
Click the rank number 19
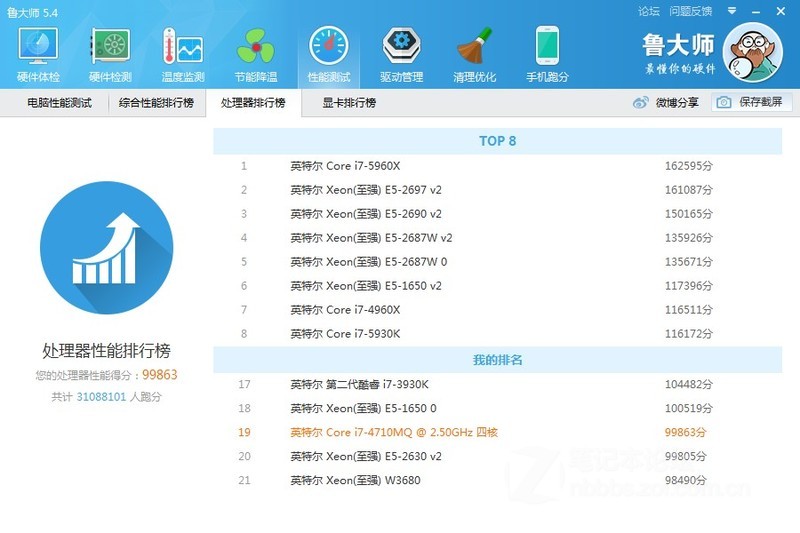(244, 432)
